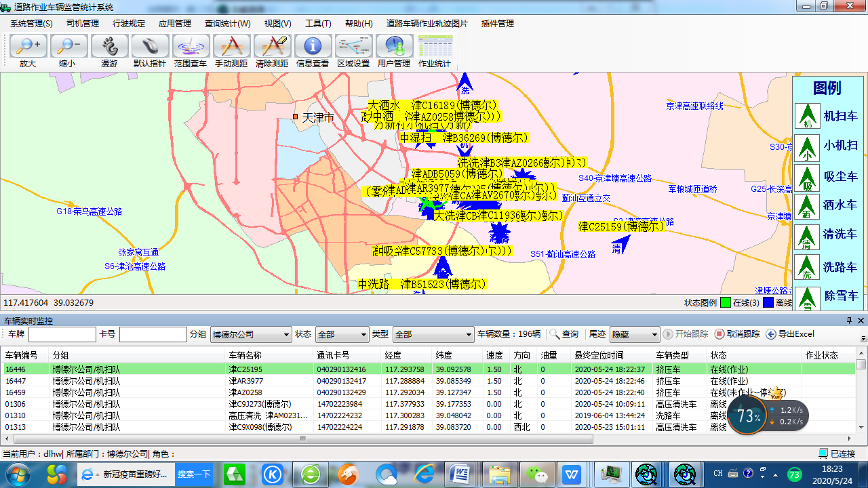Click the 车牌 license plate input field

pyautogui.click(x=62, y=335)
